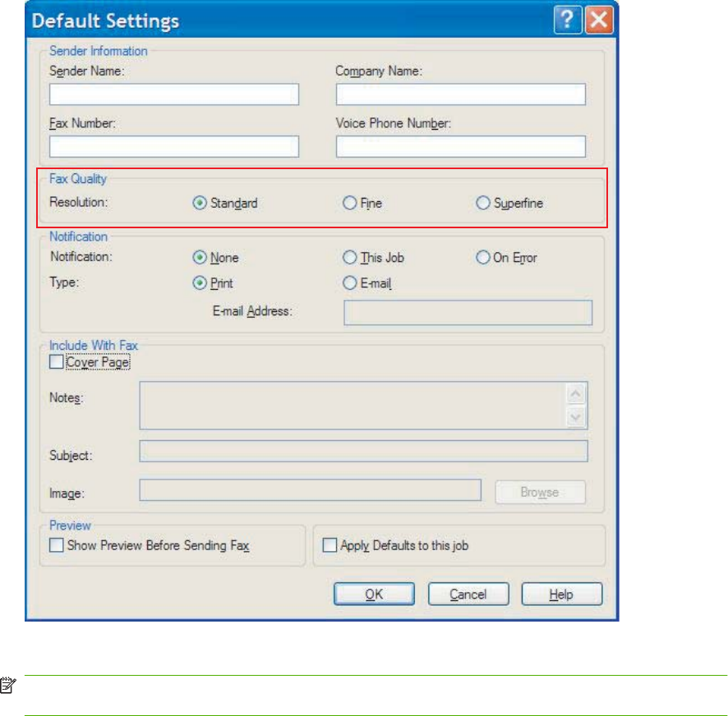
Task: Click the Fax Number input field
Action: click(174, 147)
